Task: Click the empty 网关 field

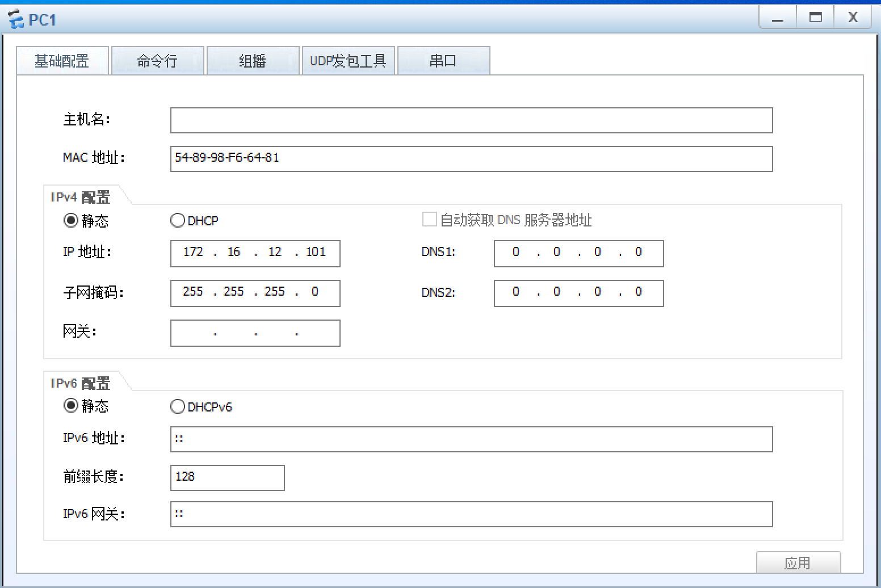Action: click(254, 333)
